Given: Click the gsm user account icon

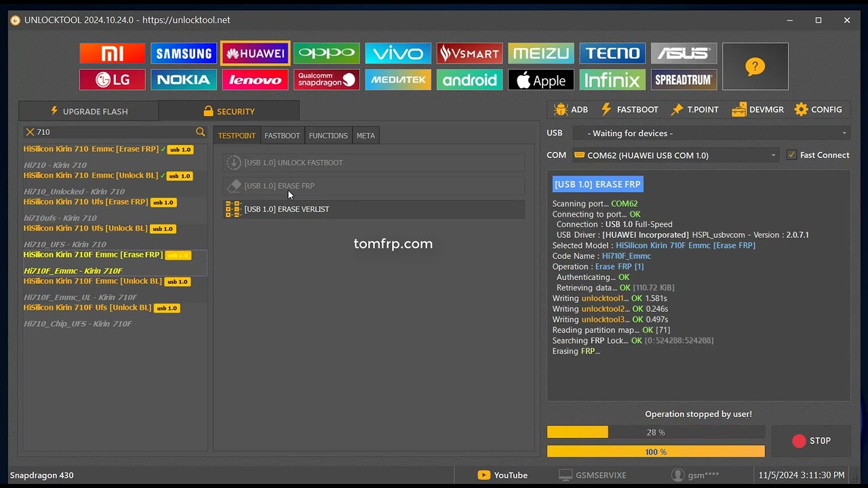Looking at the screenshot, I should tap(677, 475).
